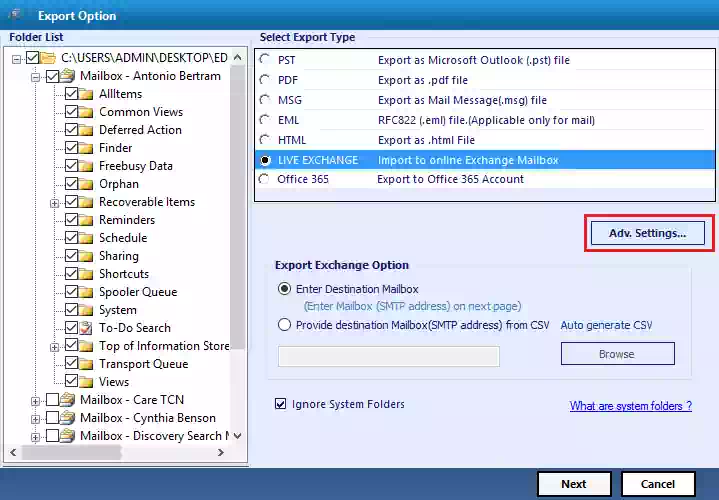Viewport: 719px width, 500px height.
Task: Click the folder icon next to AllItems
Action: (x=86, y=94)
